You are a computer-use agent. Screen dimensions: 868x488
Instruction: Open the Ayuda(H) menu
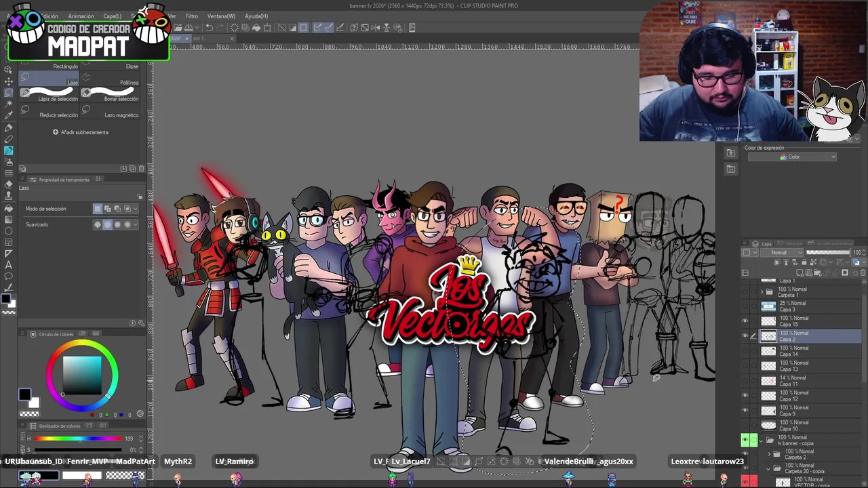[256, 16]
